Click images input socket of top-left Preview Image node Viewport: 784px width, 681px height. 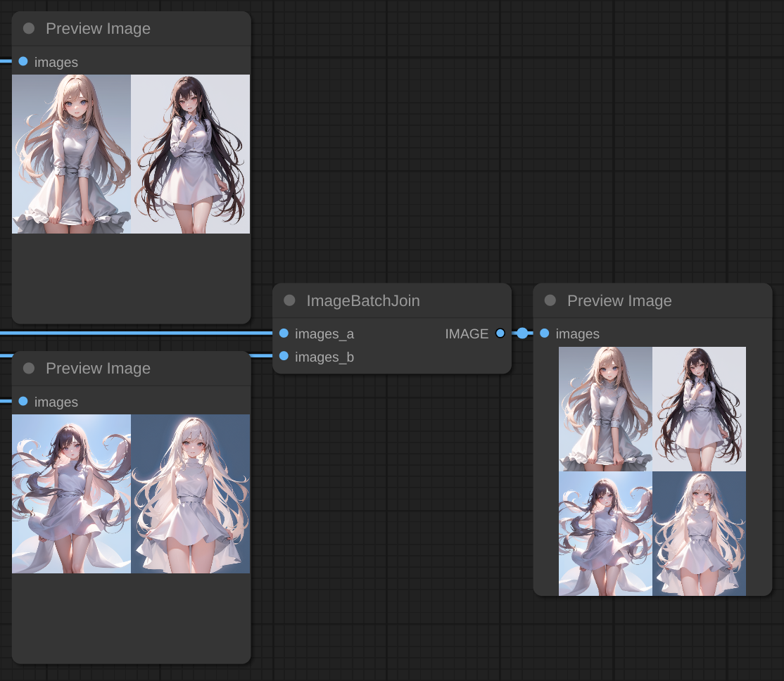(x=23, y=62)
